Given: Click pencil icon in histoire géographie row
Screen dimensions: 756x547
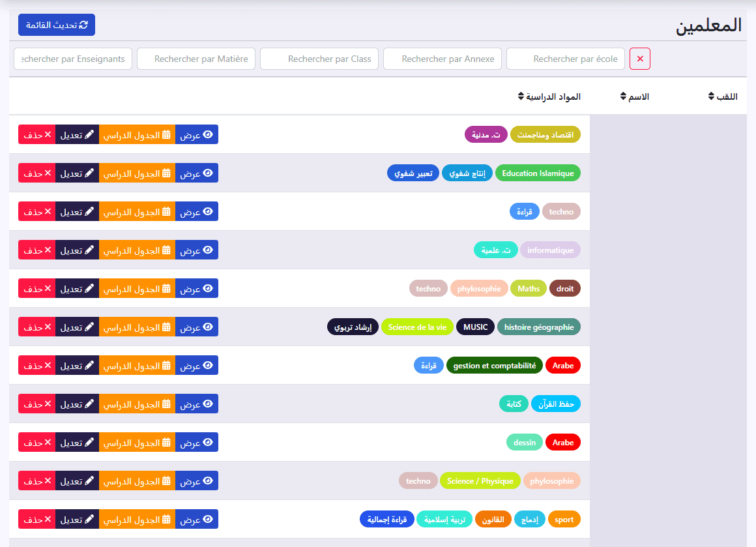Looking at the screenshot, I should (89, 327).
